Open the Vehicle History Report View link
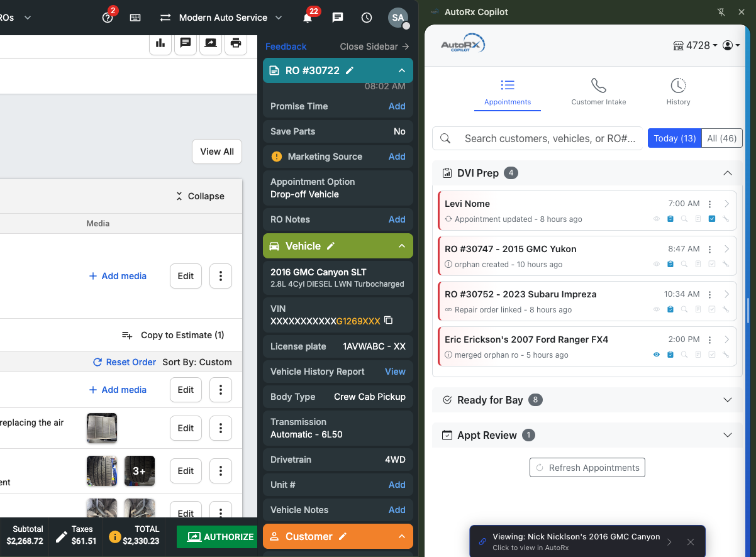756x557 pixels. 395,372
